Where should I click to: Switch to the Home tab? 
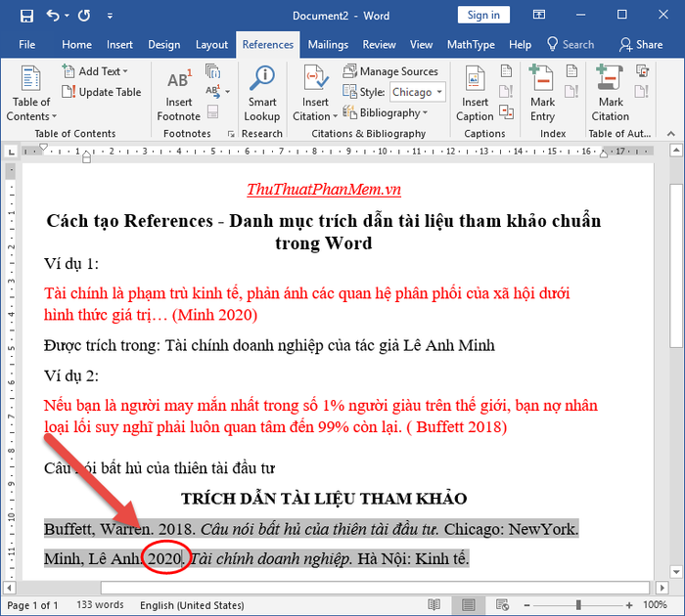(x=77, y=45)
